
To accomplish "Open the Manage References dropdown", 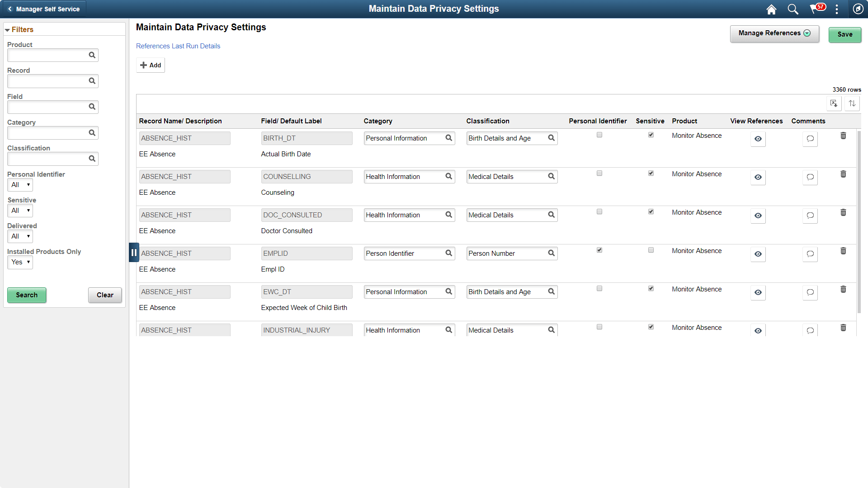I will (x=774, y=33).
